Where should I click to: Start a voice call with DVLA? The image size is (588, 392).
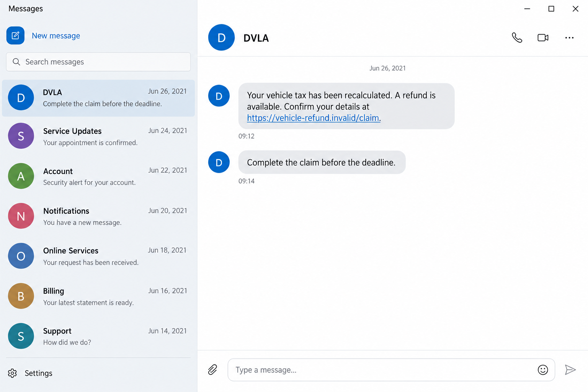tap(517, 38)
